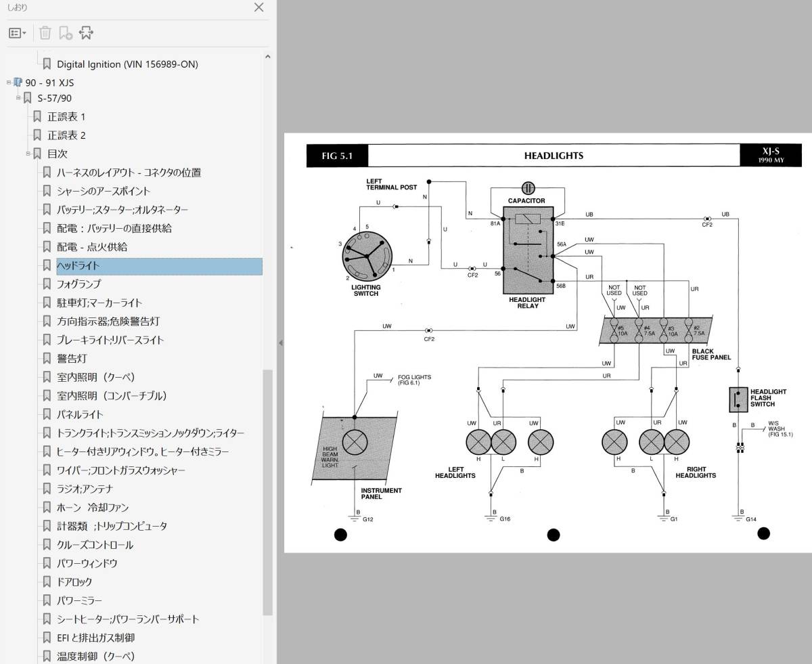This screenshot has width=812, height=664.
Task: Collapse the 90 - 91 XJS tree node
Action: click(9, 83)
